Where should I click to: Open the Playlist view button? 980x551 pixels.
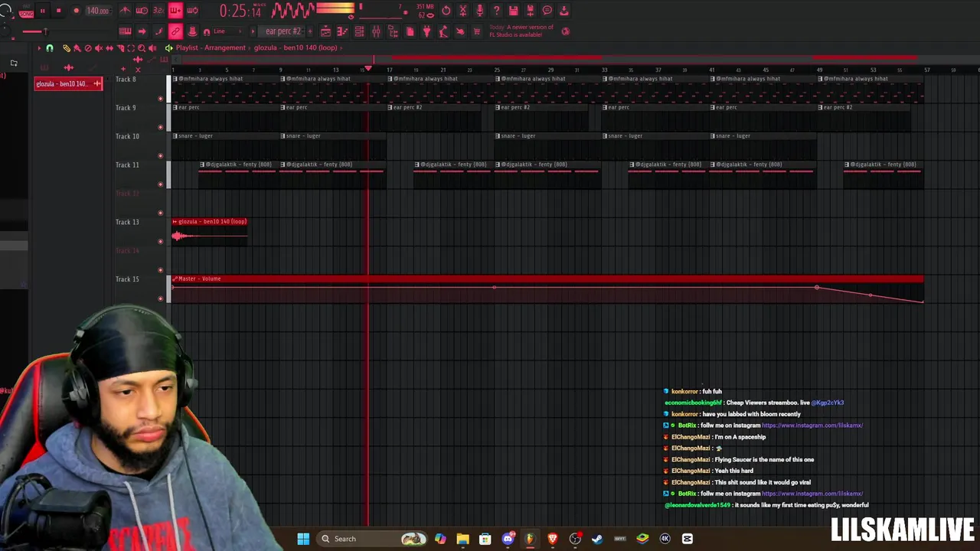pyautogui.click(x=325, y=31)
